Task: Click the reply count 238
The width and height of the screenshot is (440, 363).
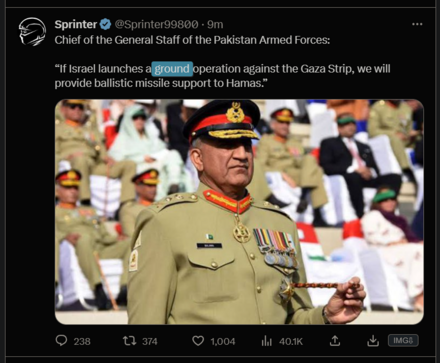Action: tap(82, 341)
